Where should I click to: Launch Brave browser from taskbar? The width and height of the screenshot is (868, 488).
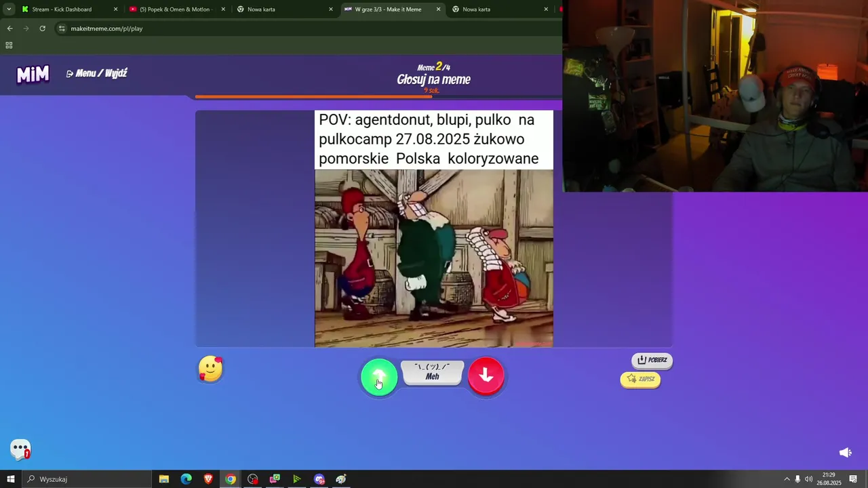(208, 479)
